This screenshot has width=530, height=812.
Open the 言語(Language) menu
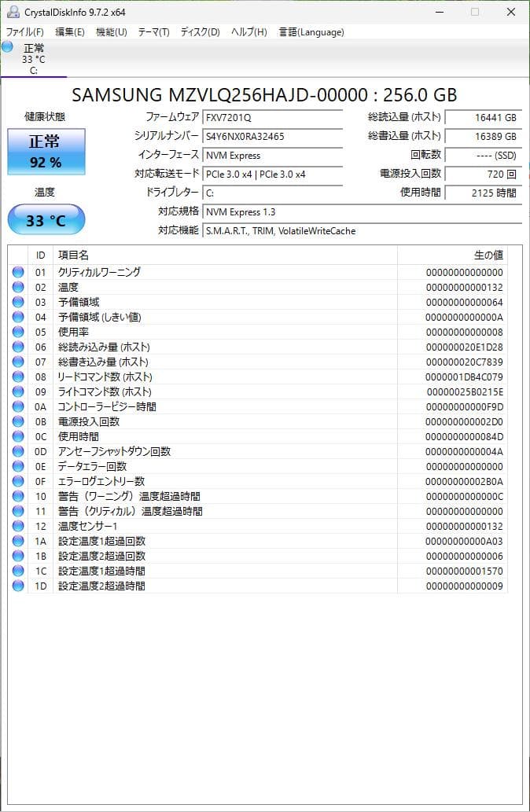[x=311, y=32]
